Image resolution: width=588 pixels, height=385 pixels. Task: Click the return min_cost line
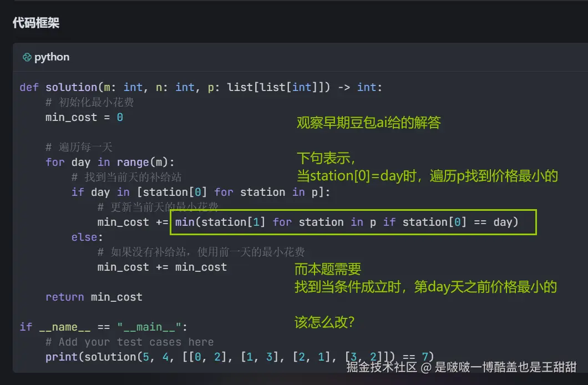click(94, 297)
